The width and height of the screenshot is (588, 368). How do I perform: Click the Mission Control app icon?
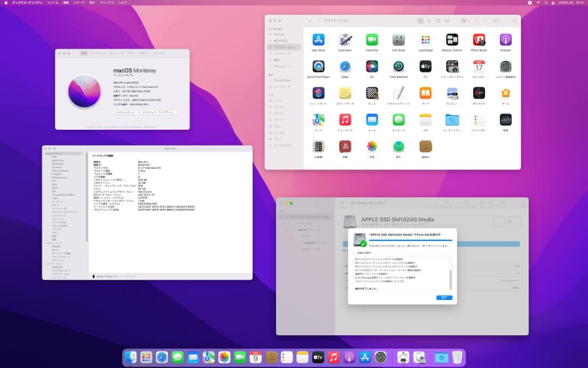[x=452, y=40]
